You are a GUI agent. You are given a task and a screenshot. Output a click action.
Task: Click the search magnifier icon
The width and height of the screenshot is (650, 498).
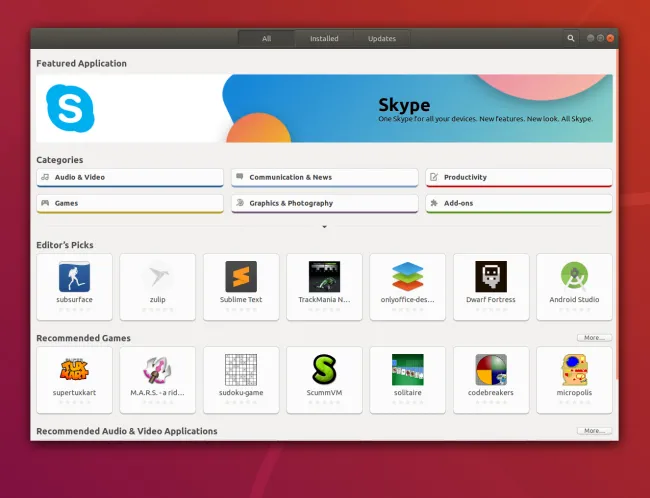(571, 38)
